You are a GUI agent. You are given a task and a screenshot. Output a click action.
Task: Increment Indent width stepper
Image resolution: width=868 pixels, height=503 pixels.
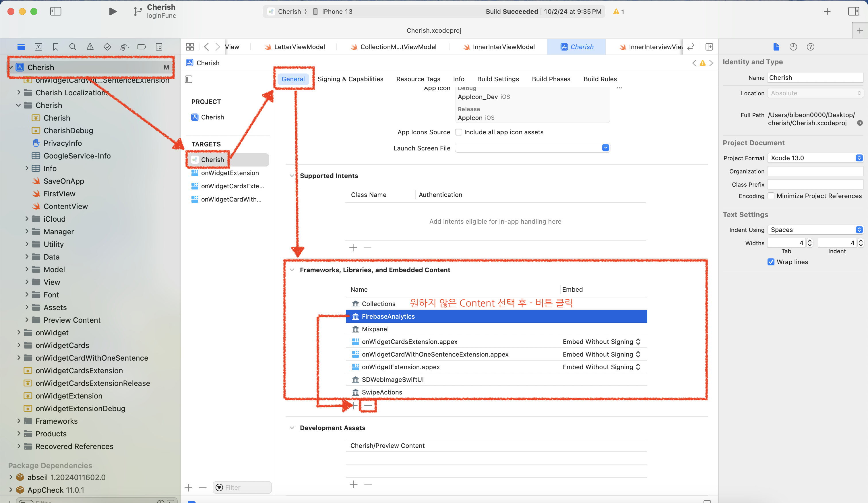[861, 241]
